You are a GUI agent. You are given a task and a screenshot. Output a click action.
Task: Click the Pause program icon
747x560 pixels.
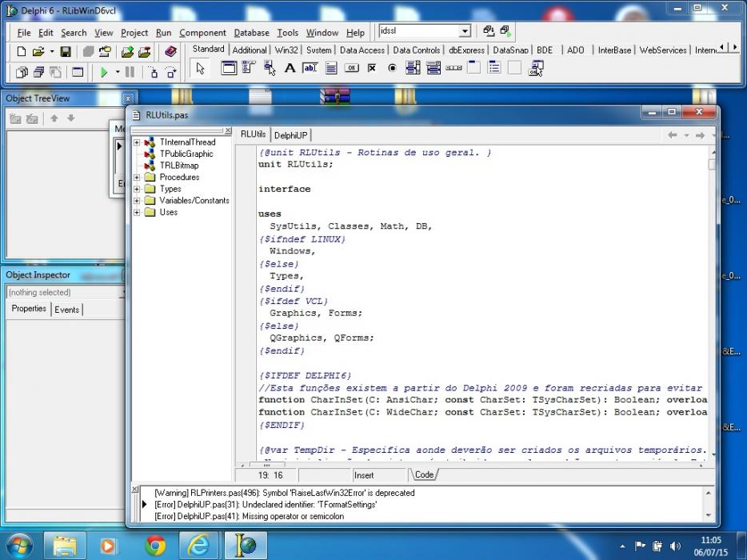tap(130, 73)
